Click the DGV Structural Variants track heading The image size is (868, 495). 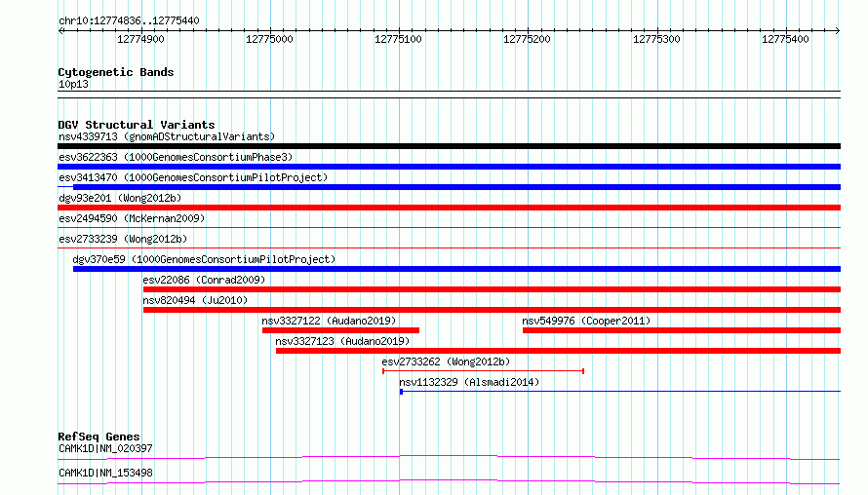point(137,125)
